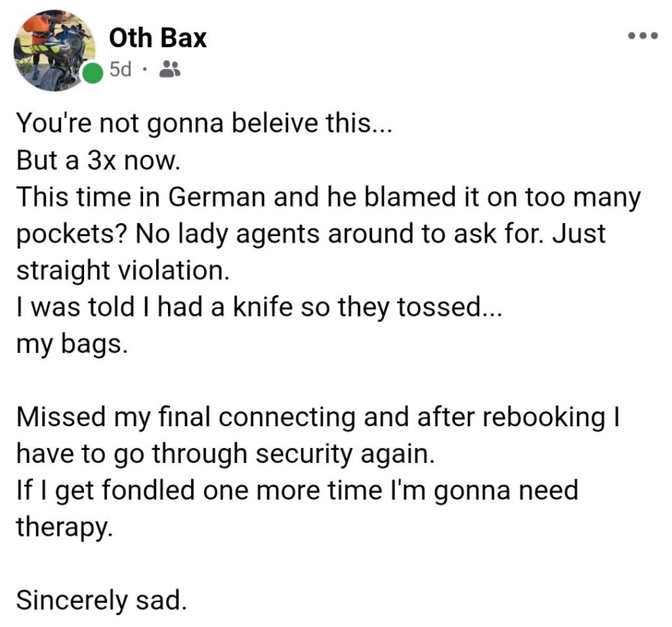
Task: Click the green online status dot
Action: click(92, 73)
